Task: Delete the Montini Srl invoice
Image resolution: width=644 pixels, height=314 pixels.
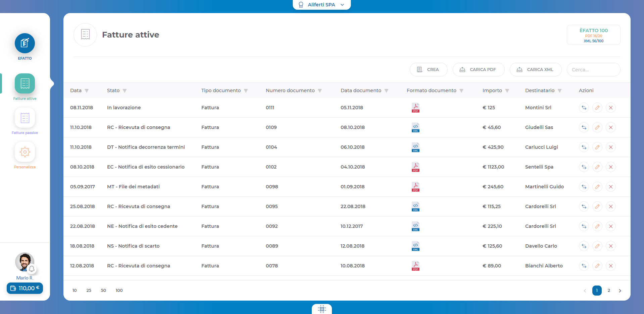Action: pyautogui.click(x=611, y=108)
